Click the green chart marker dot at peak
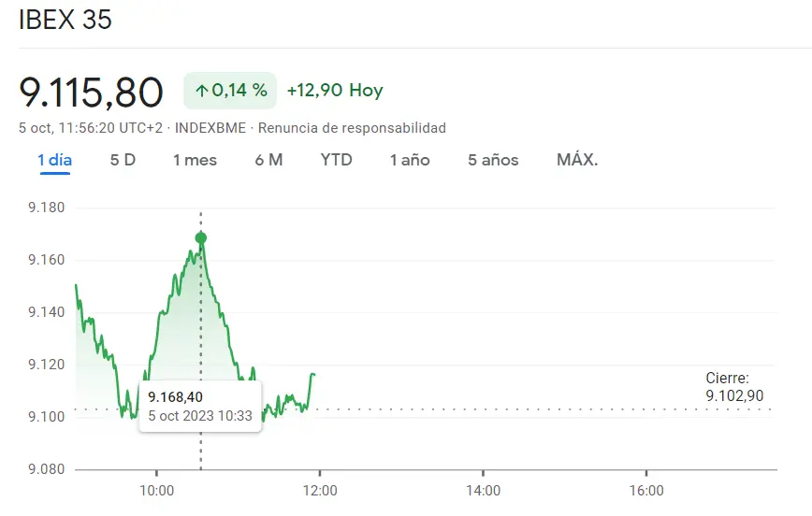Image resolution: width=812 pixels, height=516 pixels. (201, 238)
